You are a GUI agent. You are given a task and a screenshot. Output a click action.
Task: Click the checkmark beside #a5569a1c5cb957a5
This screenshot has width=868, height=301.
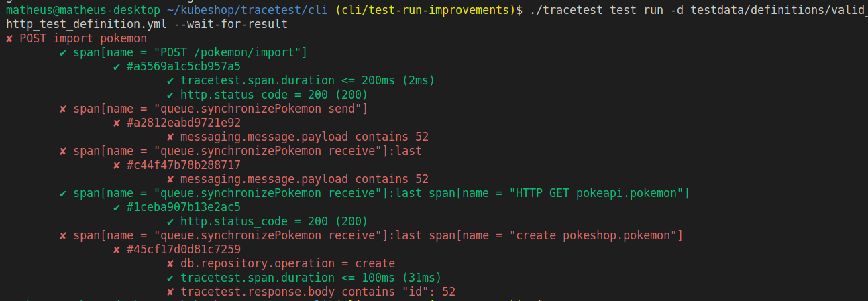click(x=117, y=66)
